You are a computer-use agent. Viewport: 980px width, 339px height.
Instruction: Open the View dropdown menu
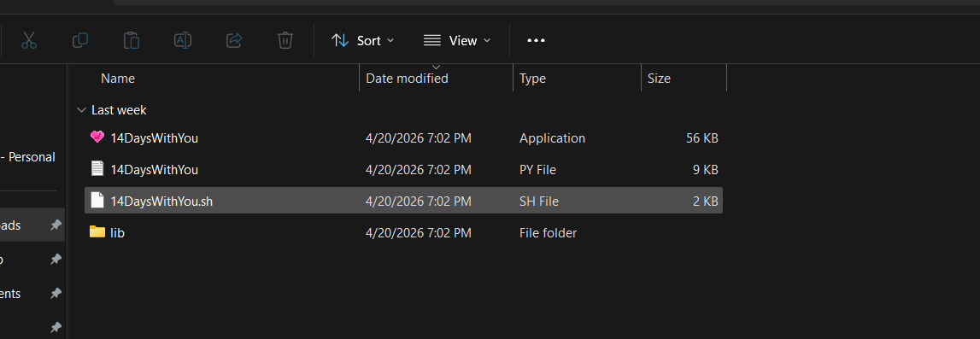457,41
